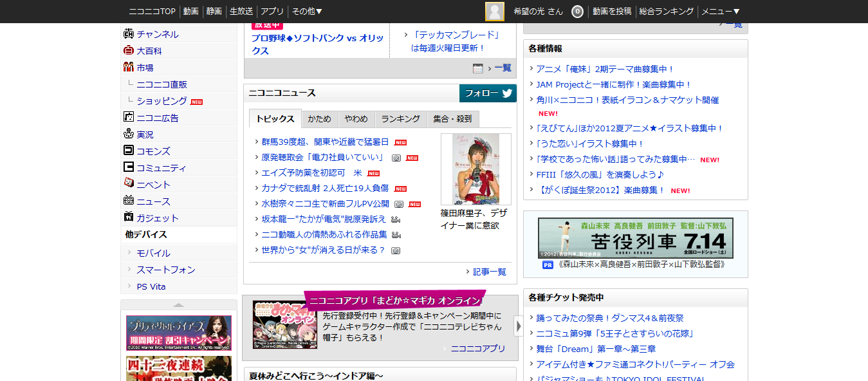
Task: Click the video icon next to ニコ動職人 headline
Action: 396,235
